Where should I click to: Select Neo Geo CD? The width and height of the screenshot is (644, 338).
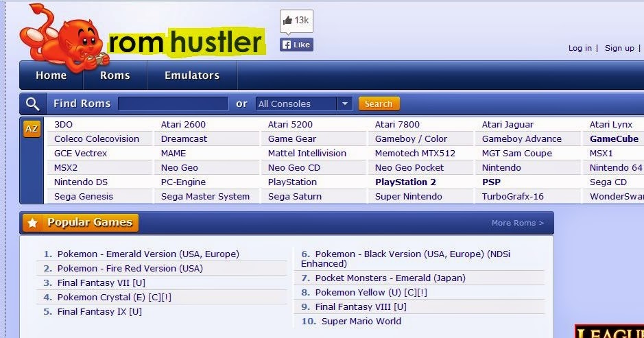click(294, 167)
